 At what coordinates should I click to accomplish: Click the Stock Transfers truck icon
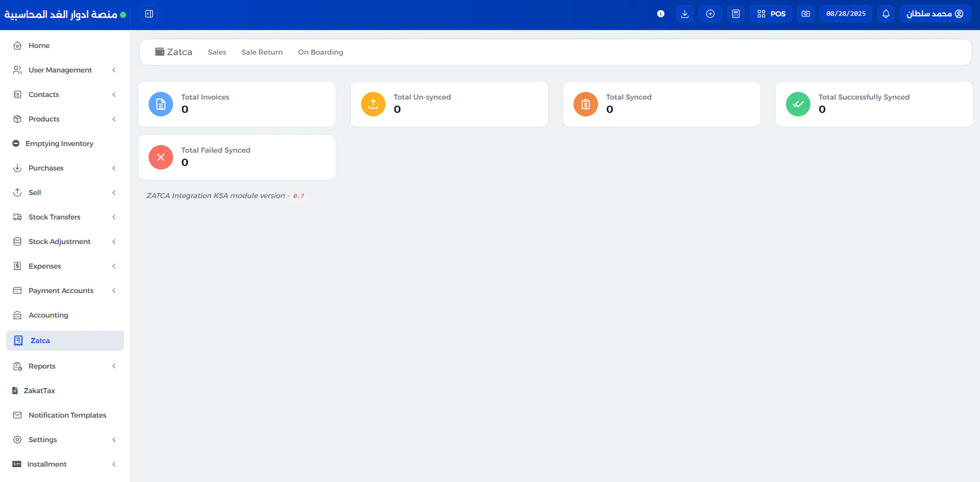[x=17, y=217]
